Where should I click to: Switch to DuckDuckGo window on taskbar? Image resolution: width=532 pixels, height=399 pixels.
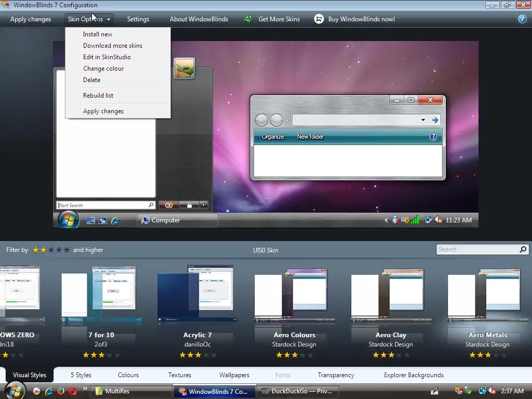click(x=298, y=391)
